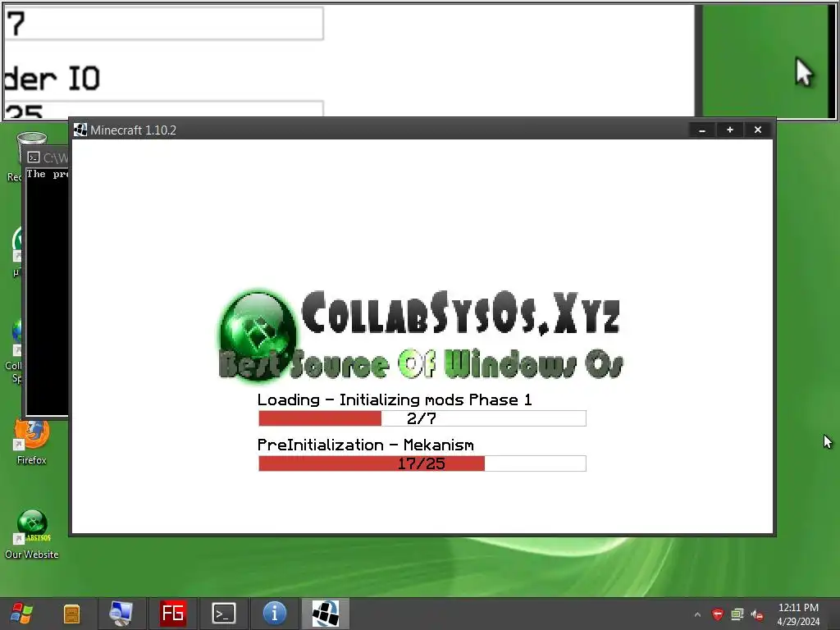Open the red security shield tray icon
The image size is (840, 630).
tap(717, 614)
